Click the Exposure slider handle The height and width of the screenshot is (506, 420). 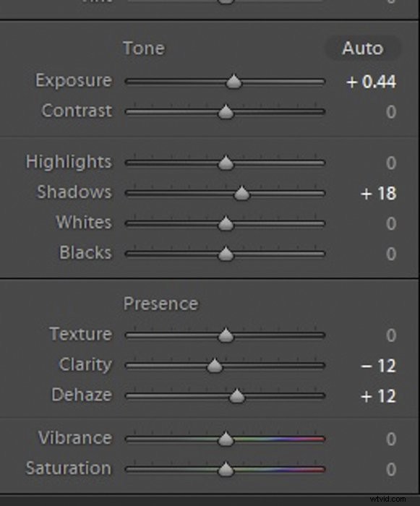tap(233, 82)
